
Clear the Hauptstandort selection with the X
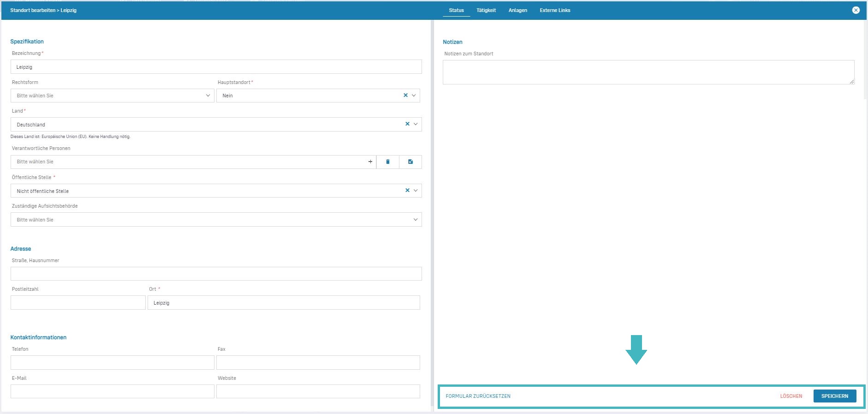coord(405,96)
